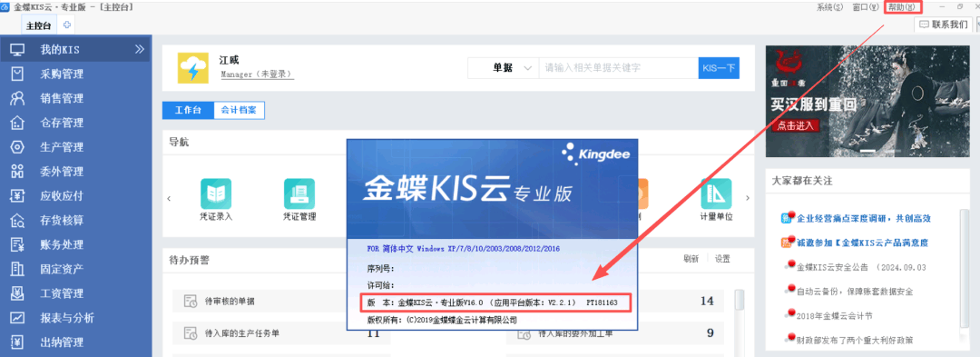Show previous navigation icons with left arrow
Viewport: 980px width, 357px height.
point(169,198)
